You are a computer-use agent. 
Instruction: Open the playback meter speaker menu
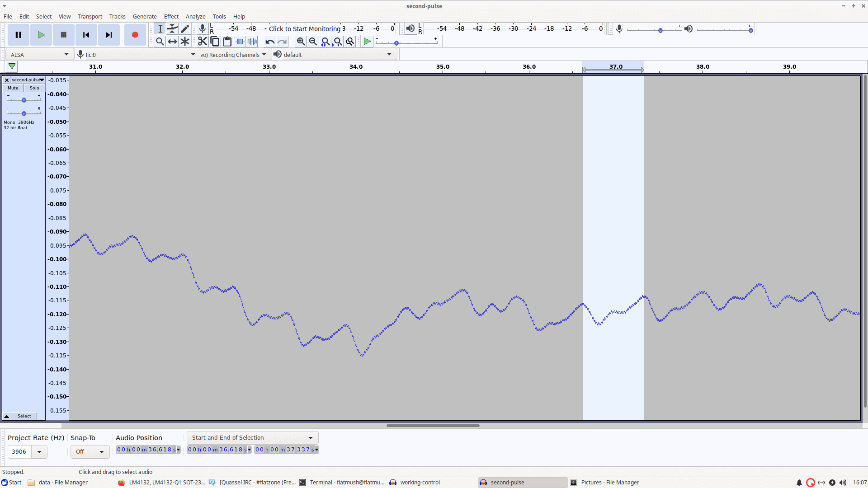(x=410, y=29)
